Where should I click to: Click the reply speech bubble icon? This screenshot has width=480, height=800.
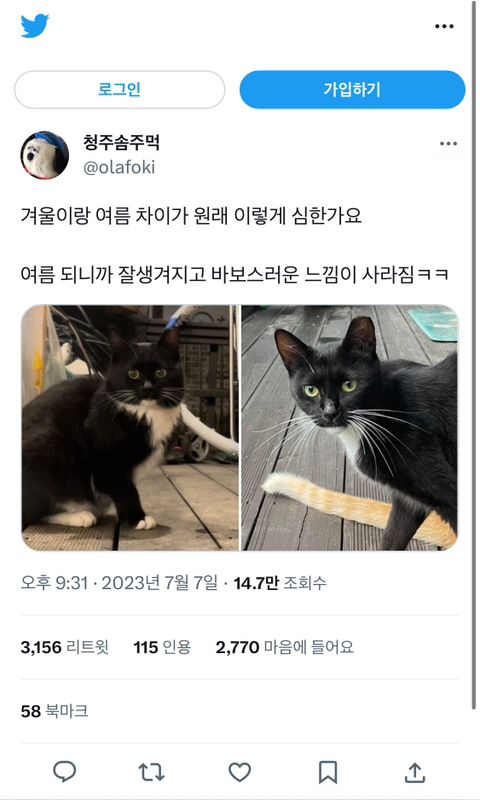click(65, 772)
